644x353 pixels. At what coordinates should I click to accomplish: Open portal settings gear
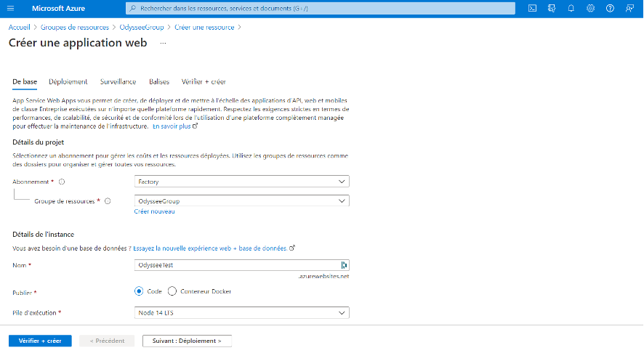pyautogui.click(x=590, y=8)
